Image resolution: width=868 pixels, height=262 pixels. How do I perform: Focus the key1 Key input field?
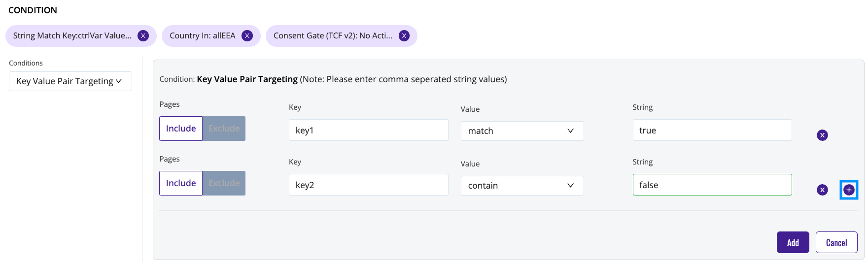coord(369,130)
